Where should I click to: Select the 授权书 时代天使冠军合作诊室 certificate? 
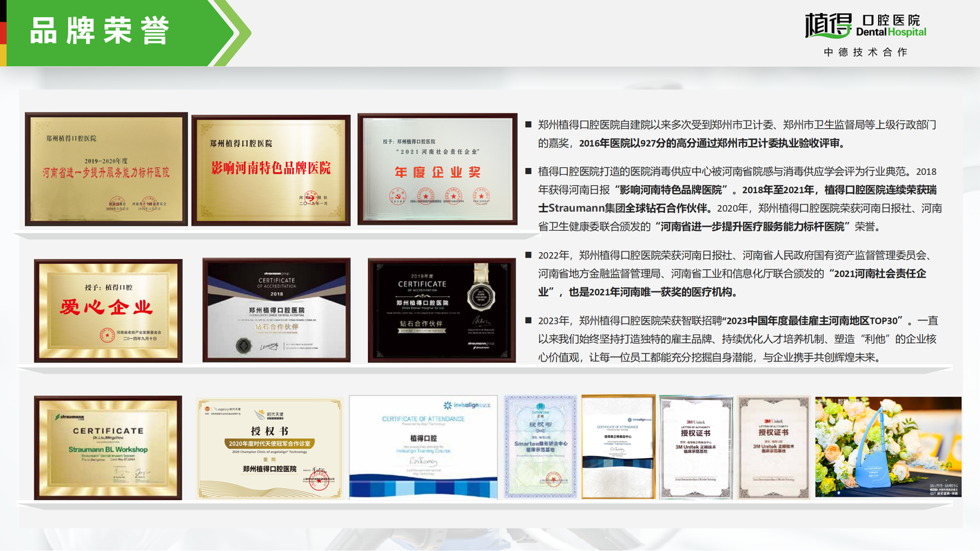(x=269, y=448)
